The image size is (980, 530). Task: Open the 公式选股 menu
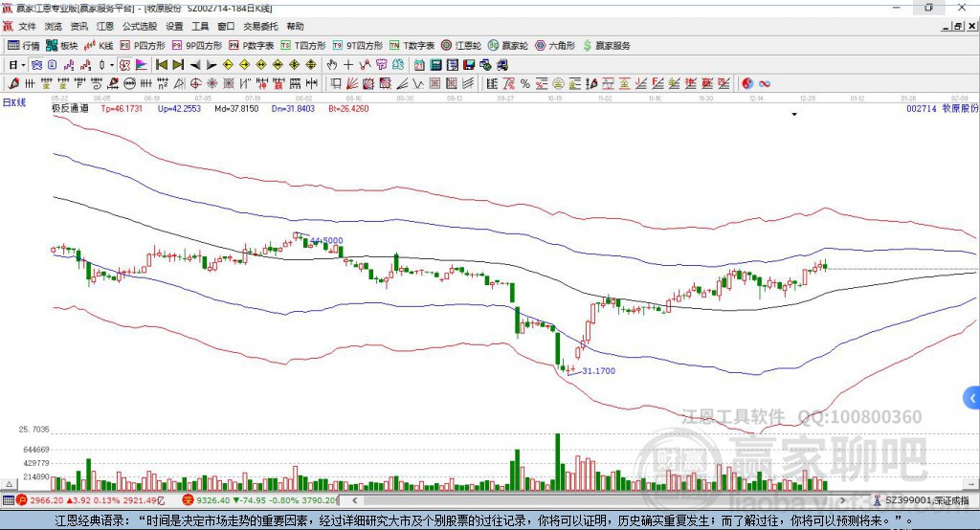coord(140,26)
